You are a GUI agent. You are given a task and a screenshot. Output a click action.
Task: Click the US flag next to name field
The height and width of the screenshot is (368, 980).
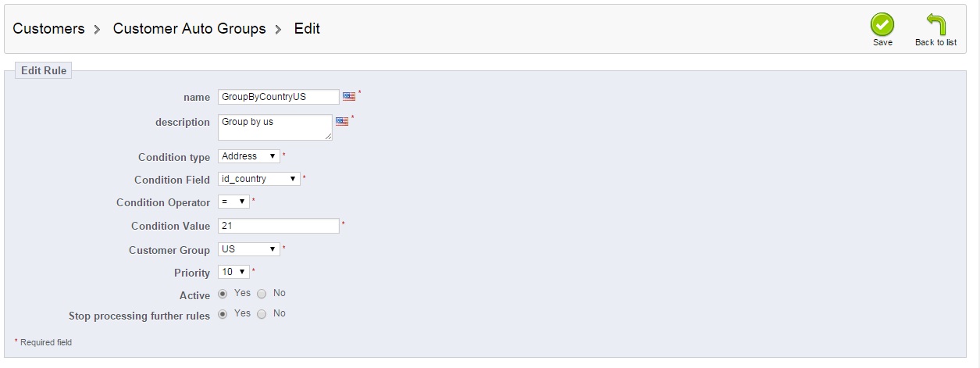click(348, 96)
